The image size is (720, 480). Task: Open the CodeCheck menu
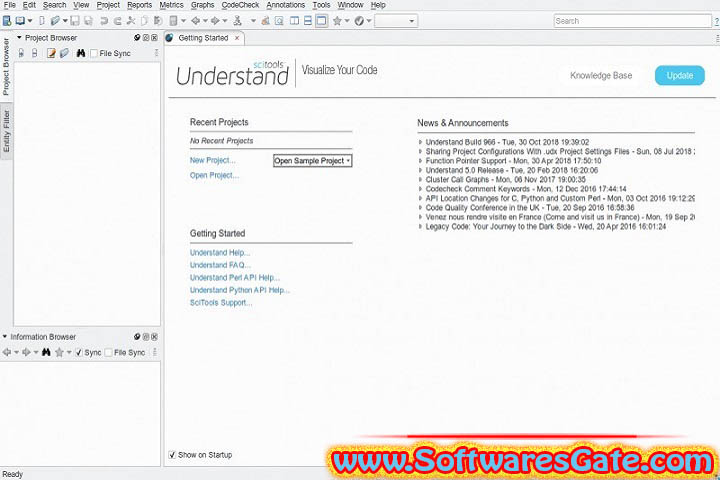pyautogui.click(x=240, y=5)
